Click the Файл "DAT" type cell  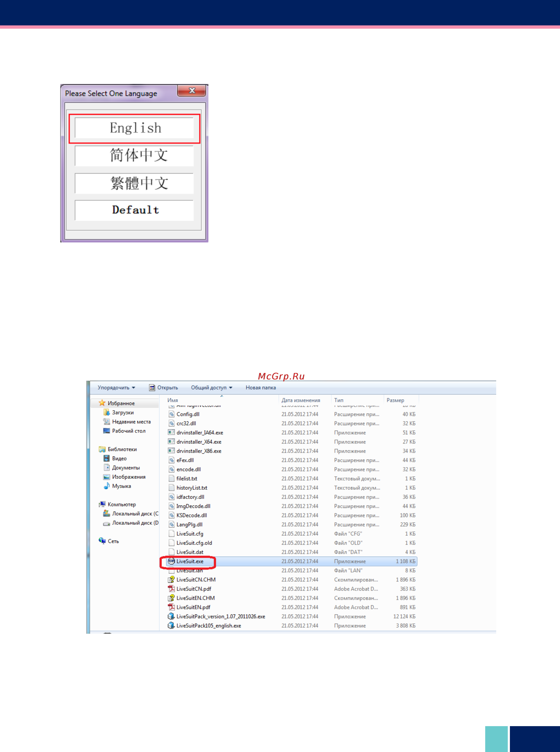click(348, 552)
